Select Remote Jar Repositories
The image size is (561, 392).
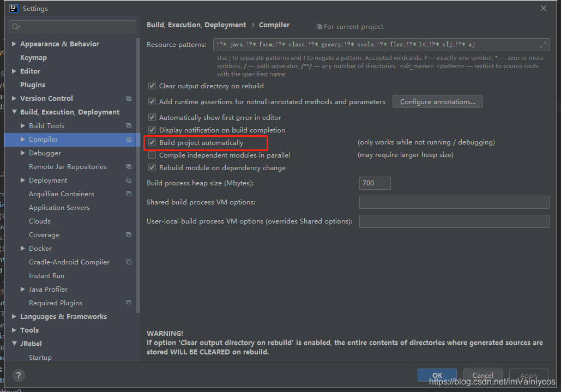(x=68, y=167)
